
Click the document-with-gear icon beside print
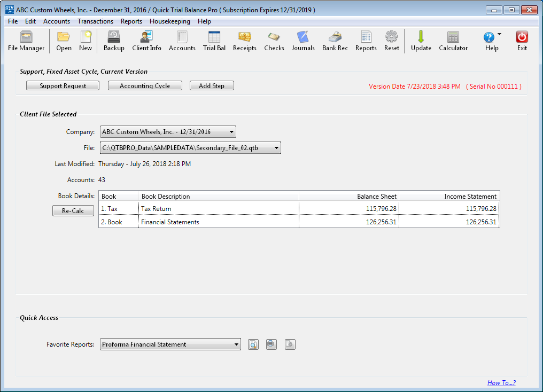(x=290, y=344)
